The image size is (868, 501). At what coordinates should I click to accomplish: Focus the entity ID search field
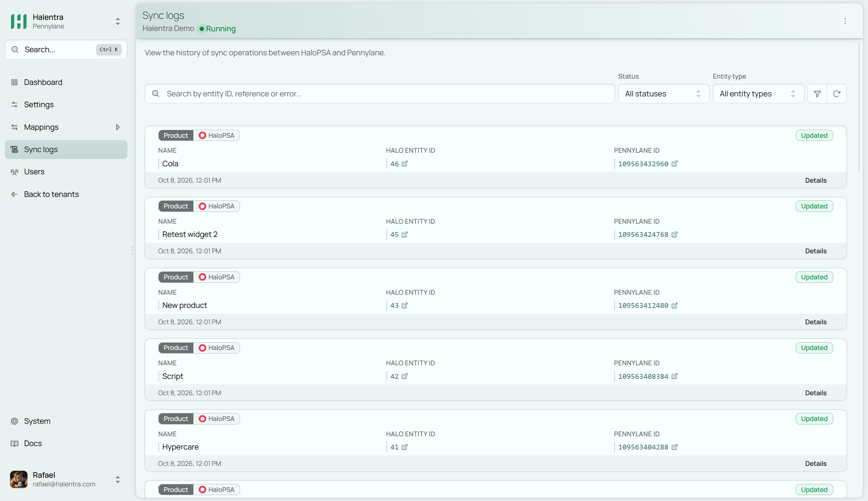[380, 94]
